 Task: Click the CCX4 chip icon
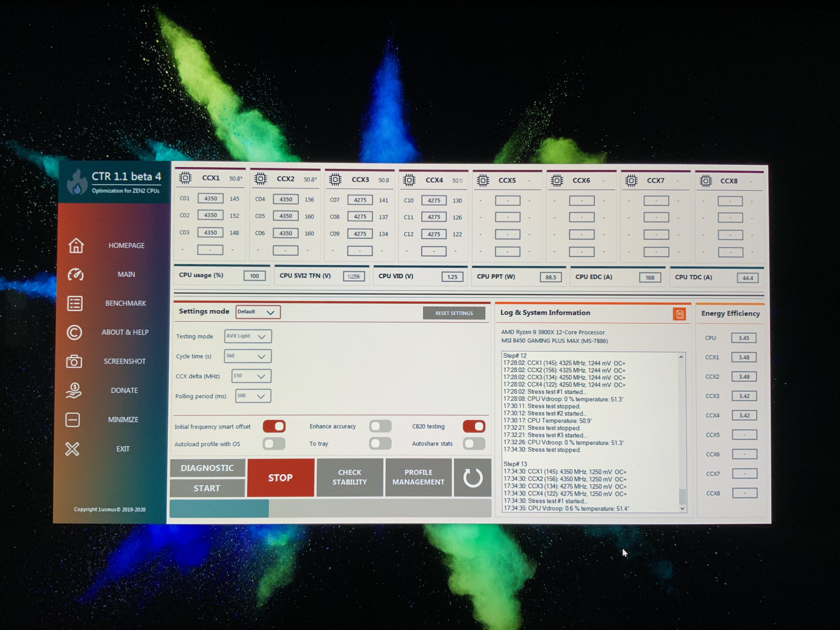pos(409,180)
